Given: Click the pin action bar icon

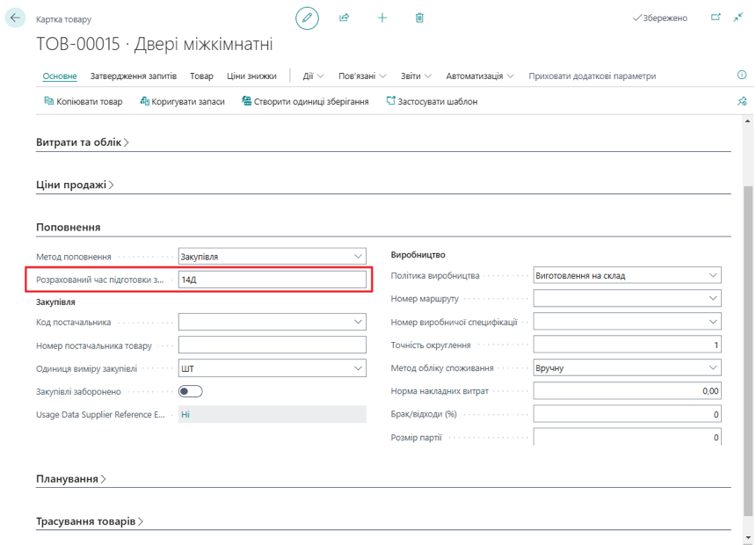Looking at the screenshot, I should click(x=741, y=101).
